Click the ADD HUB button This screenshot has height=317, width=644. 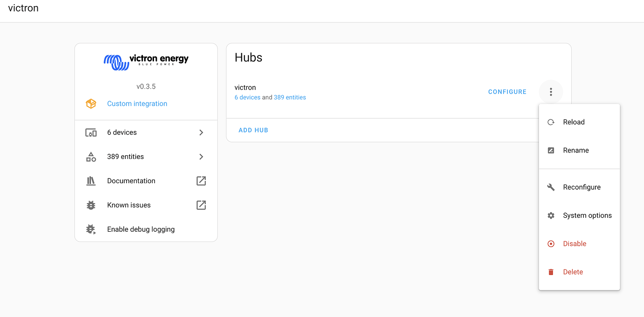pyautogui.click(x=253, y=130)
